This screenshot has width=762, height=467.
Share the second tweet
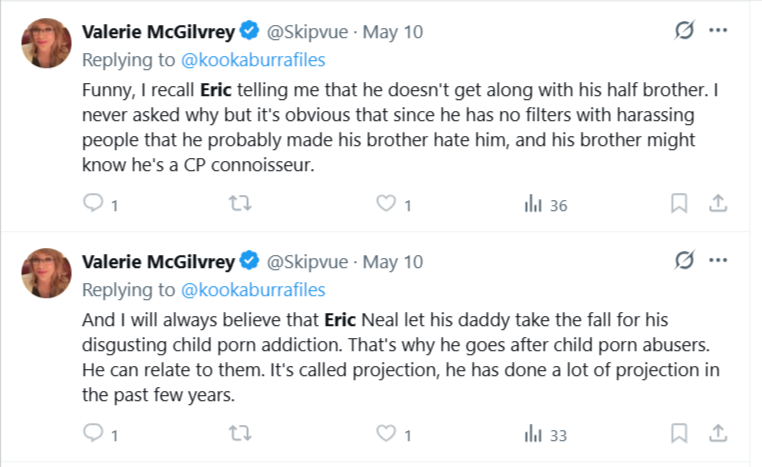(x=717, y=435)
